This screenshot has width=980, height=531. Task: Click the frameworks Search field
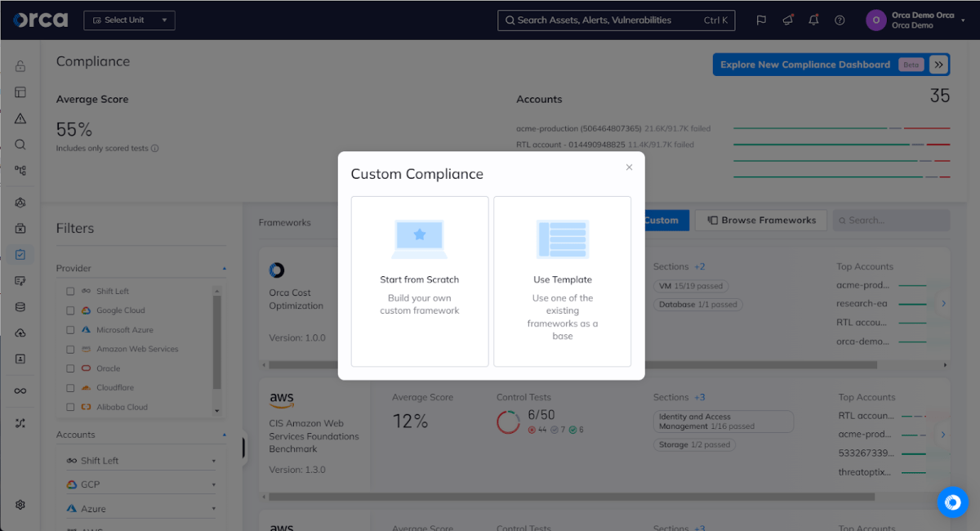coord(892,221)
